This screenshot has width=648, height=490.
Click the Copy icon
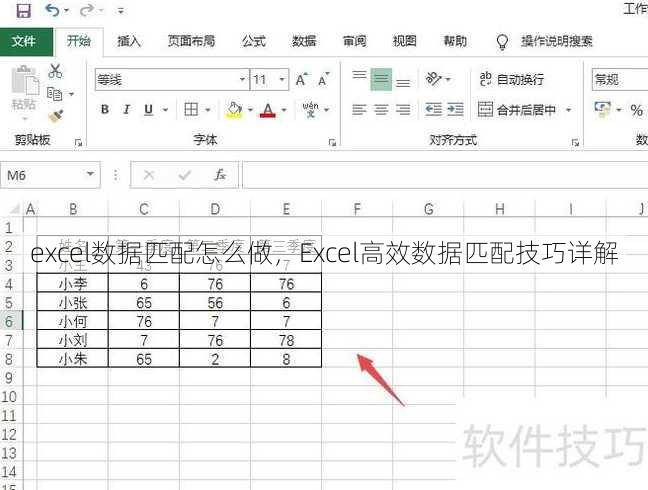coord(55,94)
